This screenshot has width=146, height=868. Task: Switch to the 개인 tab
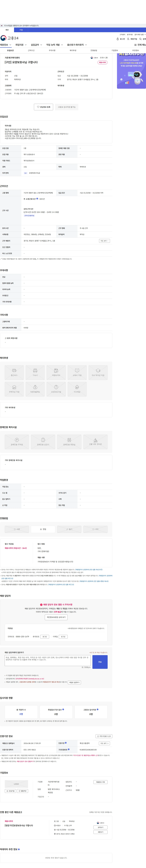7,30
